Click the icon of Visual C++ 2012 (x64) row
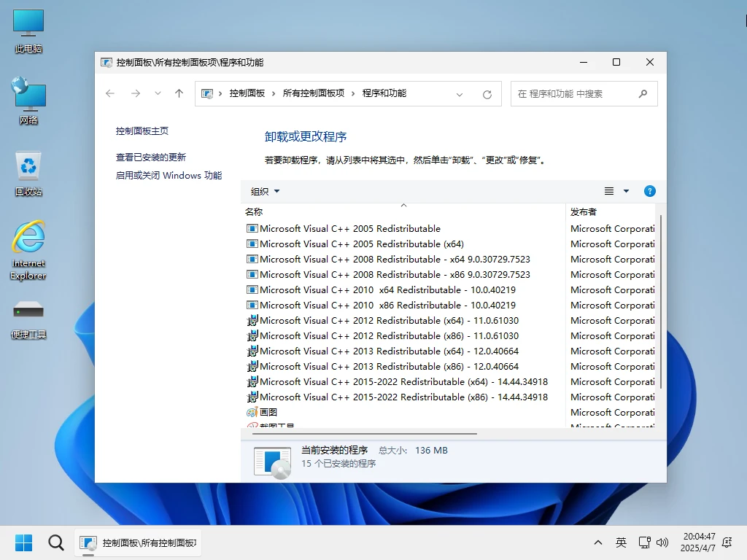The image size is (747, 560). click(252, 321)
